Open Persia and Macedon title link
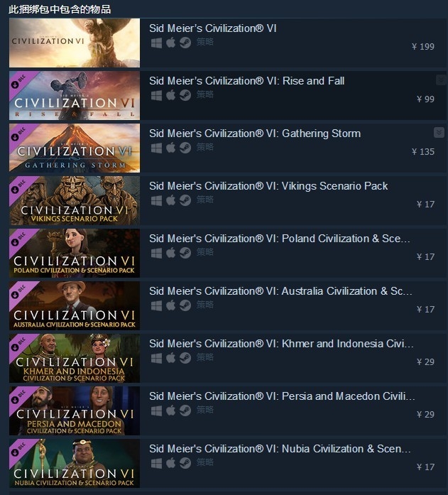 (282, 396)
